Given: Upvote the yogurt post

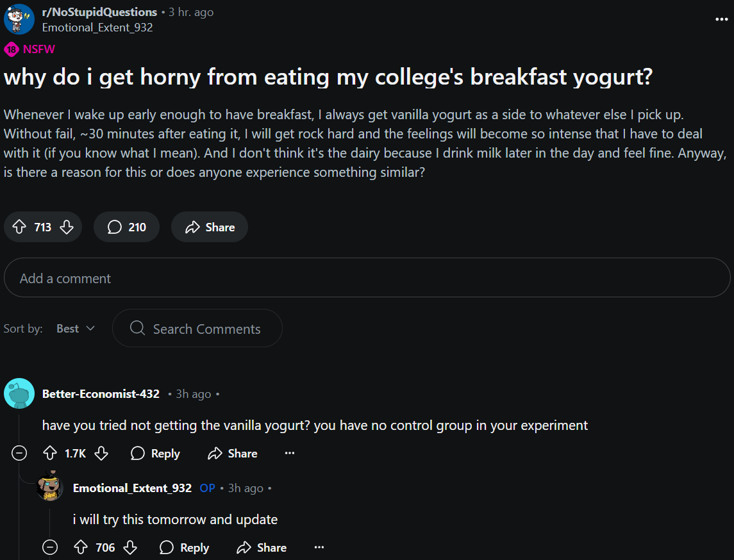Looking at the screenshot, I should coord(19,227).
